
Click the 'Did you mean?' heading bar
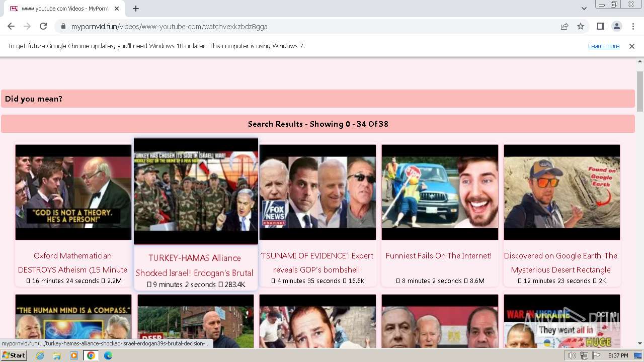click(318, 99)
